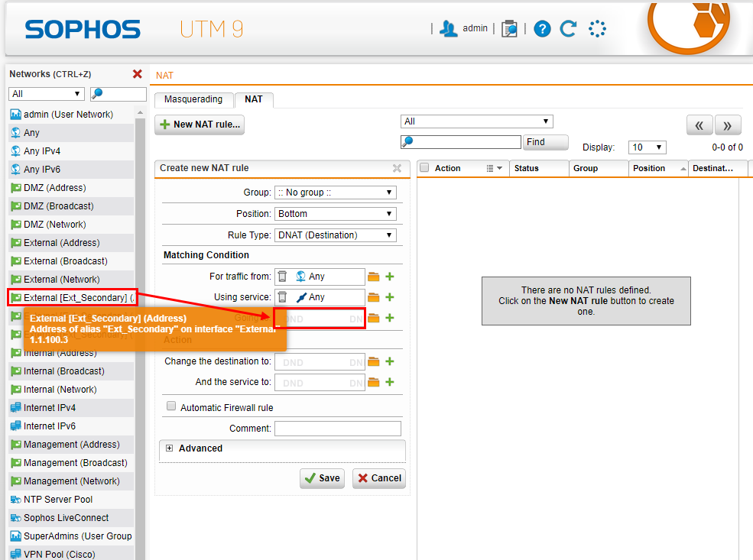Click the icon next to Internet IPv4
The image size is (753, 560).
[16, 408]
